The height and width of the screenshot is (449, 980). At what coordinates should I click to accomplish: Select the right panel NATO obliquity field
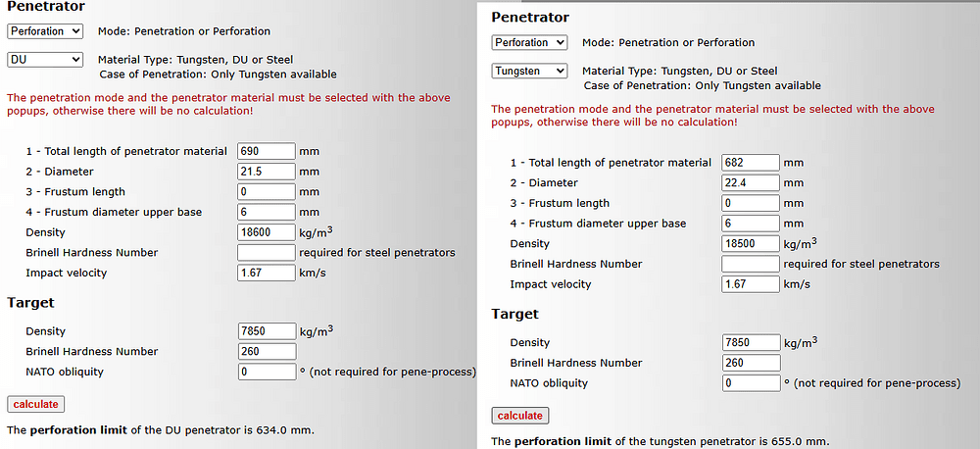click(751, 382)
